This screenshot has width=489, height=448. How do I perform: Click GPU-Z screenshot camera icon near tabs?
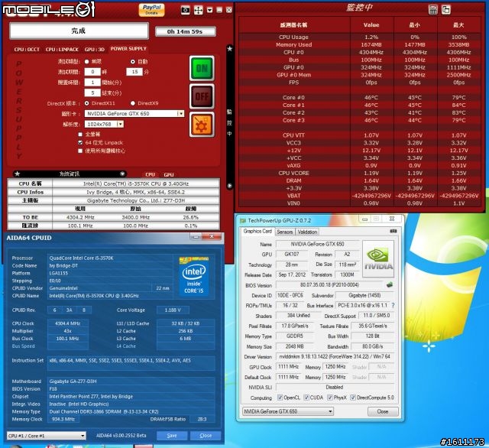[x=393, y=231]
